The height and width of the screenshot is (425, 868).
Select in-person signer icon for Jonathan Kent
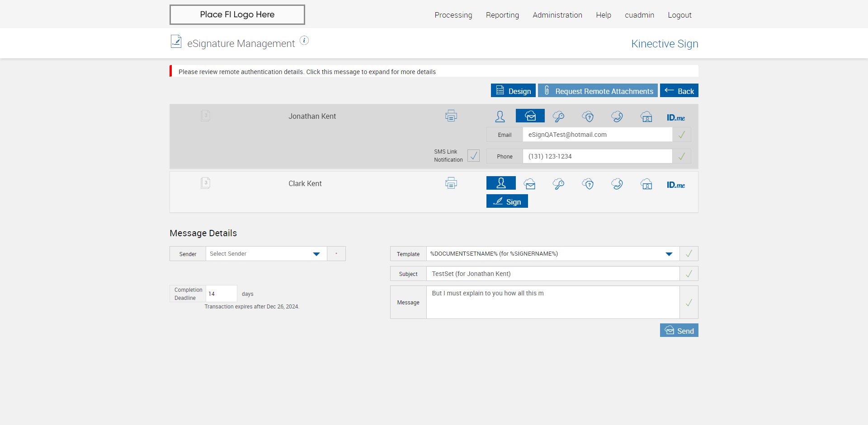pyautogui.click(x=500, y=117)
